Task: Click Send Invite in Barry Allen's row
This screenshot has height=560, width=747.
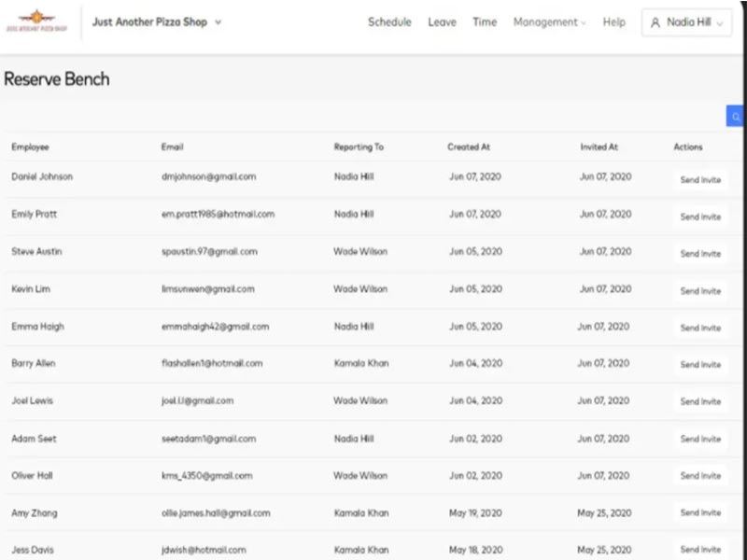Action: (700, 365)
